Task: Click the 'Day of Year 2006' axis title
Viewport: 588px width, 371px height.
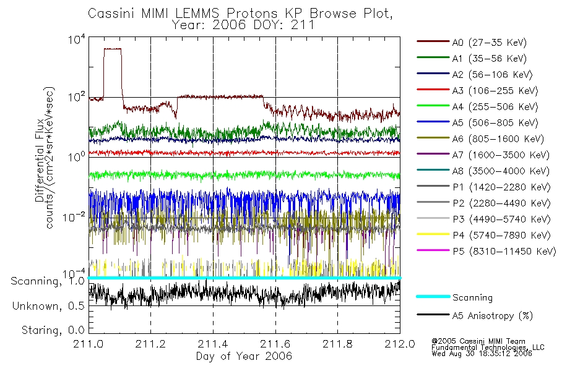Action: (x=244, y=356)
